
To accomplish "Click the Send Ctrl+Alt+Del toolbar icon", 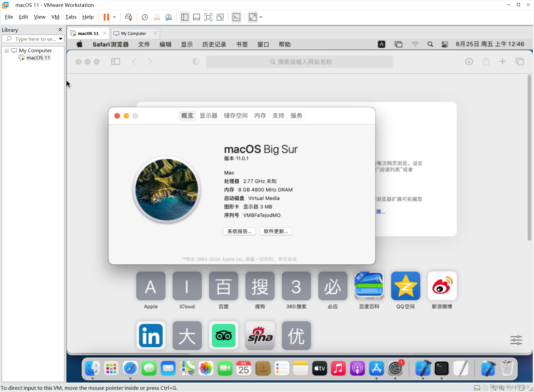I will click(x=129, y=17).
